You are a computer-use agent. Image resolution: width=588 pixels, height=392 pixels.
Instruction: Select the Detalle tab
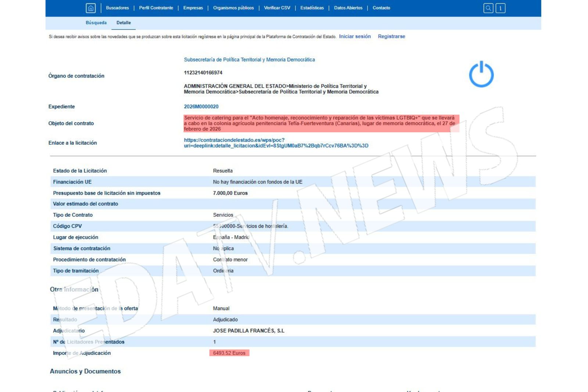click(123, 23)
